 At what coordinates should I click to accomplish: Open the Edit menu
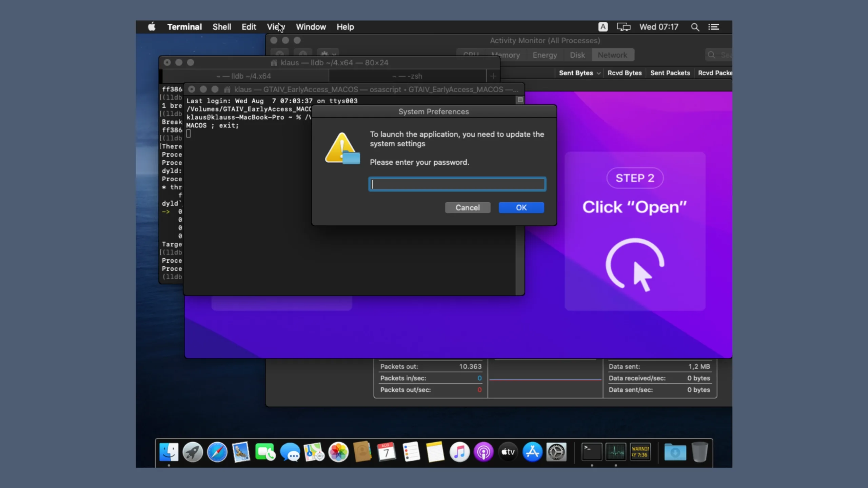(249, 27)
